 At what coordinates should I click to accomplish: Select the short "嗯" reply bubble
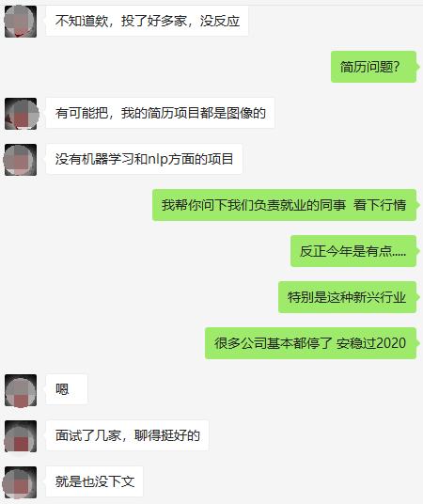[67, 389]
